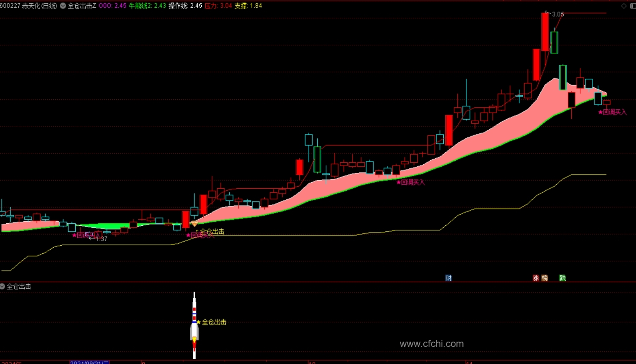Click the 榜 marker icon

pyautogui.click(x=545, y=278)
